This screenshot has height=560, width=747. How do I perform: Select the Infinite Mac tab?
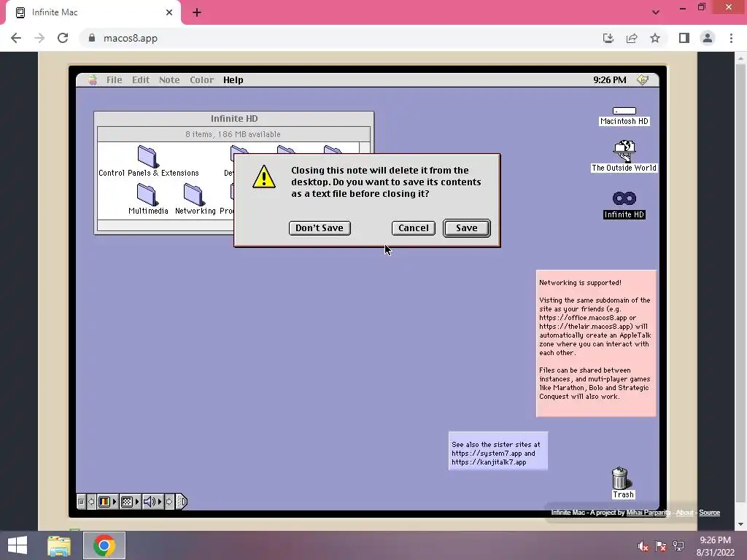[x=93, y=12]
